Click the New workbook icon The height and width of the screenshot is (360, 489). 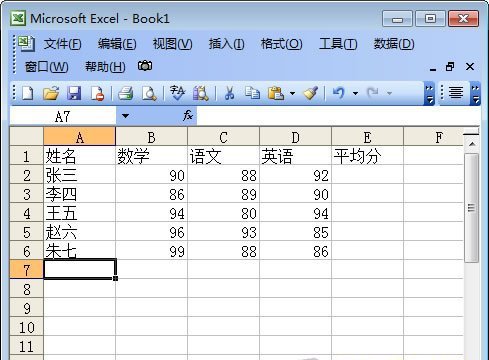[27, 93]
